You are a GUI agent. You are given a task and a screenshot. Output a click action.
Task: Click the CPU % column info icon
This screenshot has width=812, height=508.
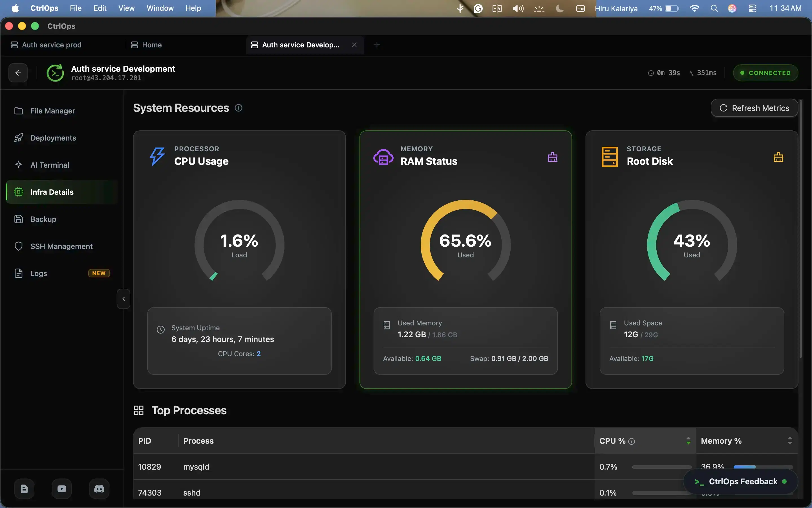tap(632, 441)
